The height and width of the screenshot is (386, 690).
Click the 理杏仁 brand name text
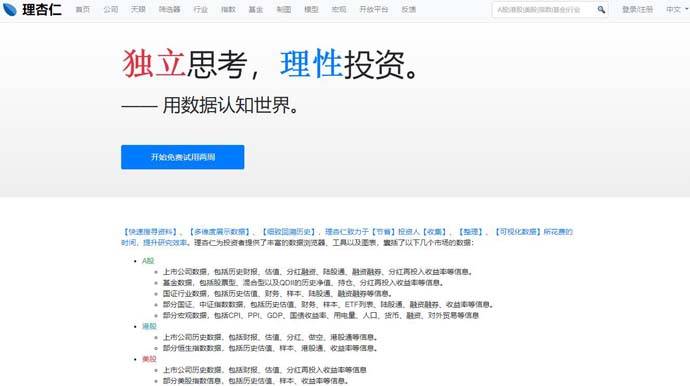(x=42, y=9)
